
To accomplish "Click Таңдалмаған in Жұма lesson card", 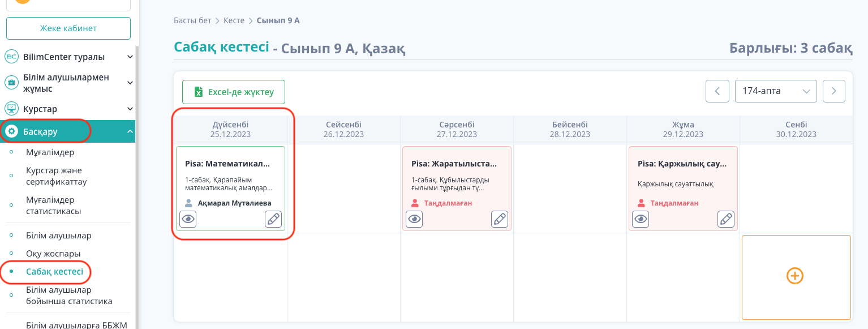I will tap(674, 203).
